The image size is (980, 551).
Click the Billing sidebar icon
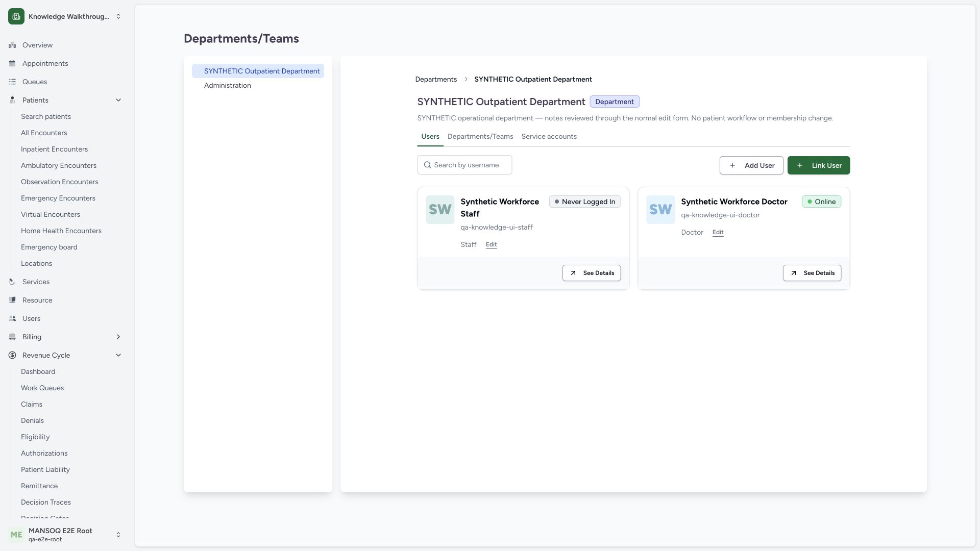[x=12, y=337]
